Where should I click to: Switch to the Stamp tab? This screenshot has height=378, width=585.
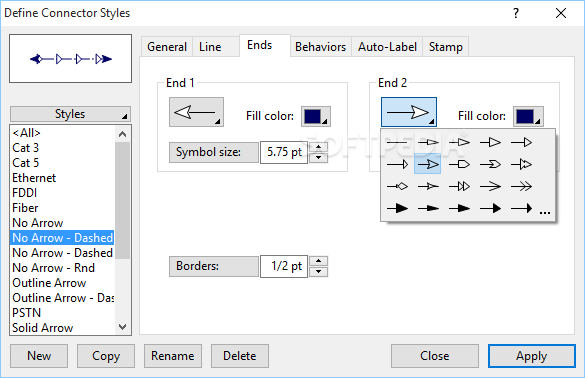pyautogui.click(x=445, y=47)
